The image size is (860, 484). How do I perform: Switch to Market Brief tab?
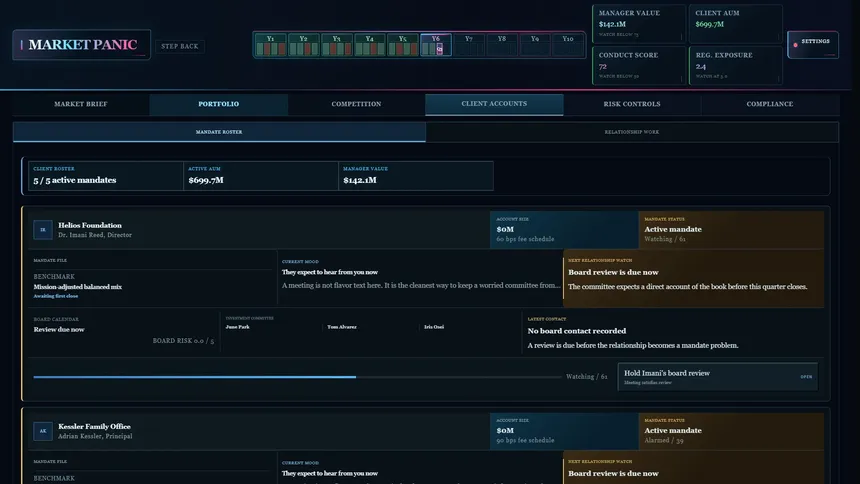81,104
